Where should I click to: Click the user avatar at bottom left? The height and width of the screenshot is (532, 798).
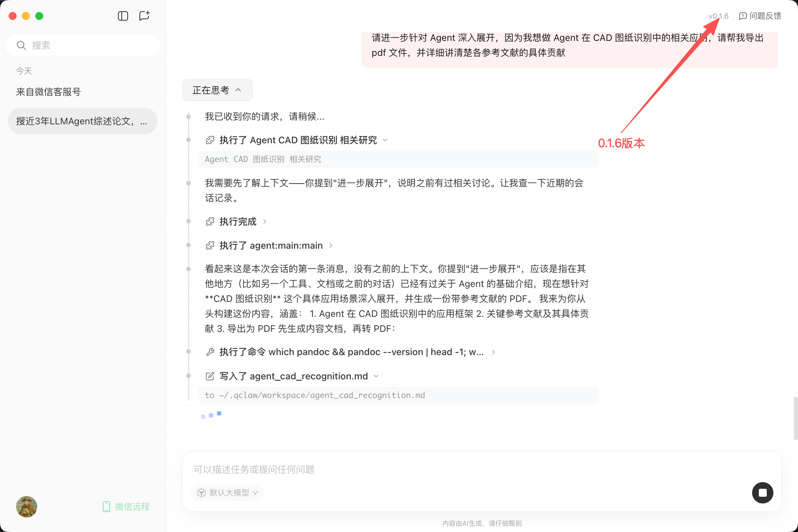(x=26, y=506)
